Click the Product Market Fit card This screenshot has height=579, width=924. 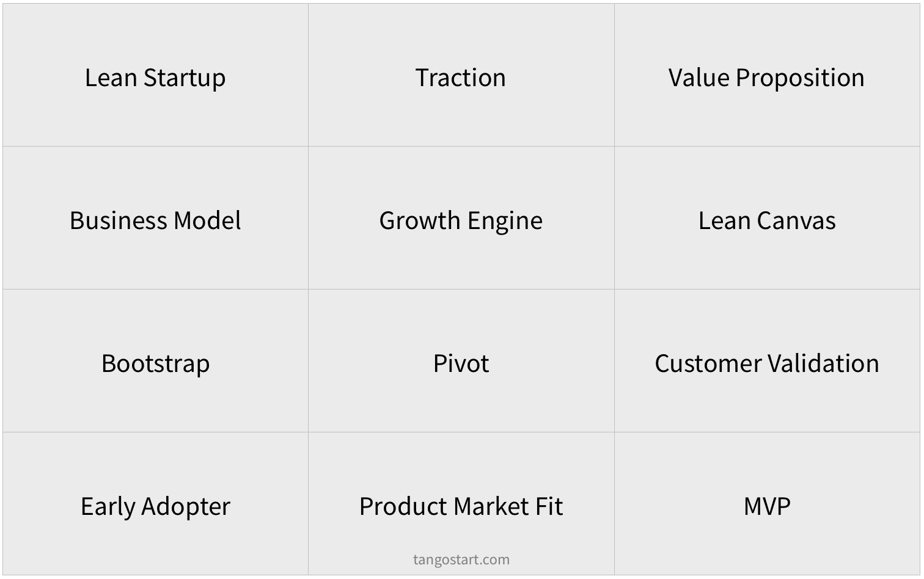461,504
